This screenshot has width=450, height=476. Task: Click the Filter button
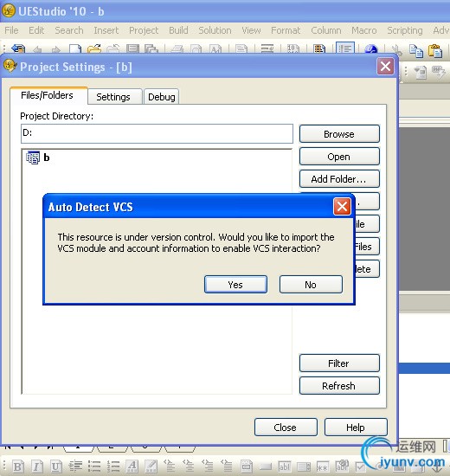point(339,363)
